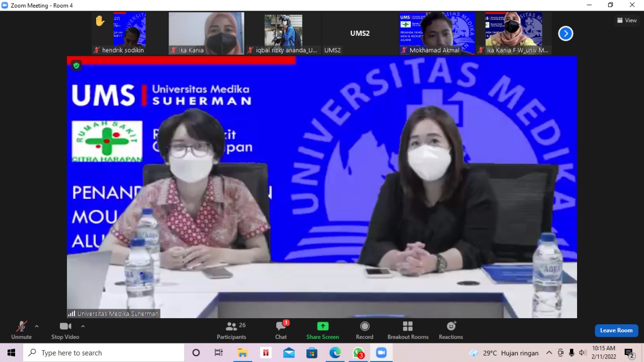Open Task View on the taskbar
The height and width of the screenshot is (362, 644).
click(218, 353)
